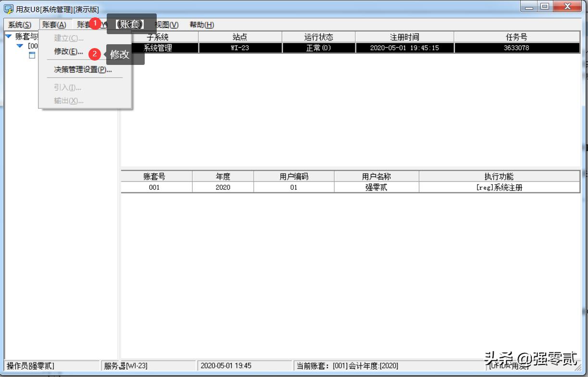
Task: Click the 用友U8 application icon in title bar
Action: point(9,10)
